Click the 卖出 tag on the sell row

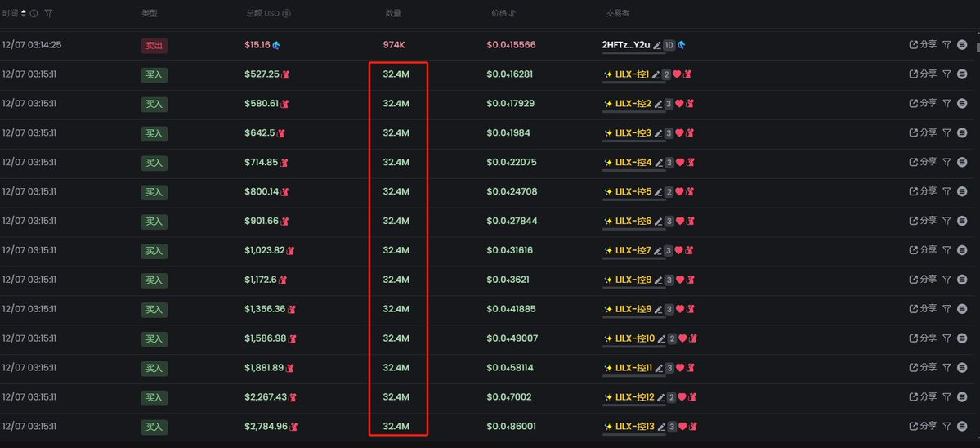pyautogui.click(x=154, y=46)
